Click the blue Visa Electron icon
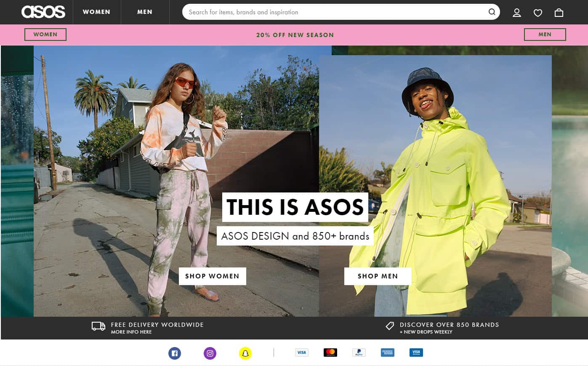 click(x=416, y=353)
